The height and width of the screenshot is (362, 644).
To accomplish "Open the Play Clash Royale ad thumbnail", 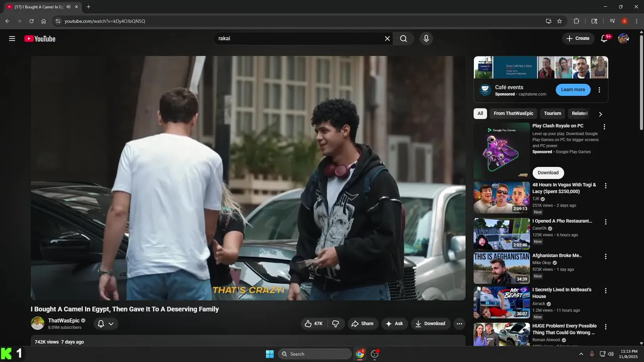I will tap(502, 151).
